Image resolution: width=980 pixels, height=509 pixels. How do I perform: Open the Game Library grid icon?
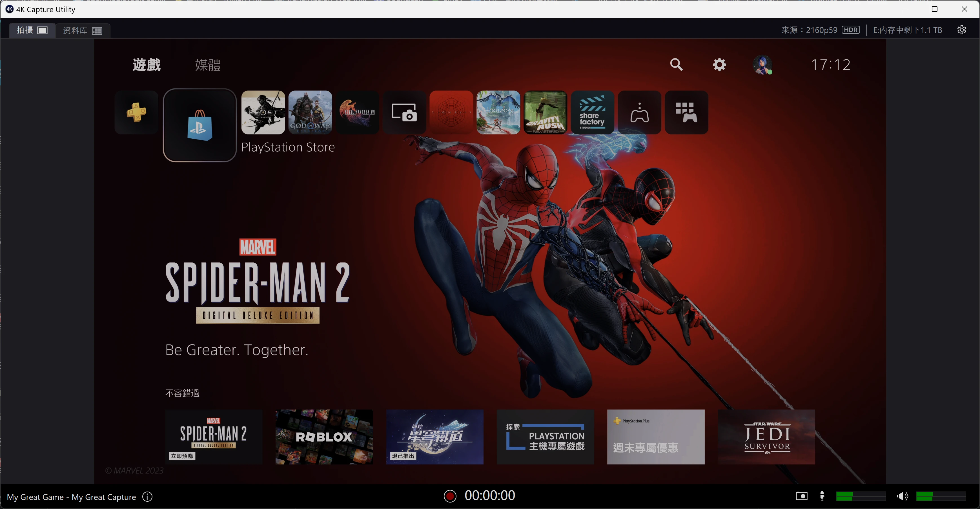(x=686, y=113)
